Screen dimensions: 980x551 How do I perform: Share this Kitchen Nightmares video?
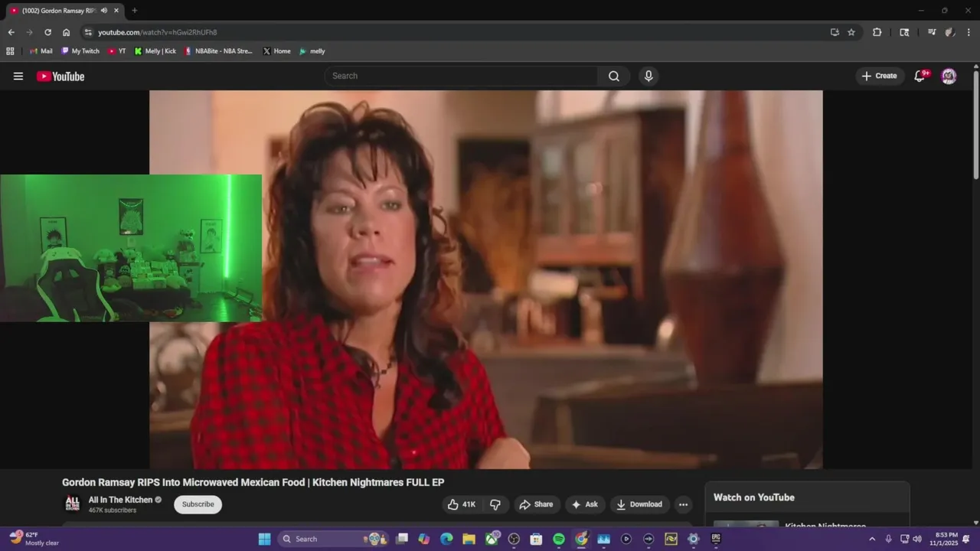[536, 504]
